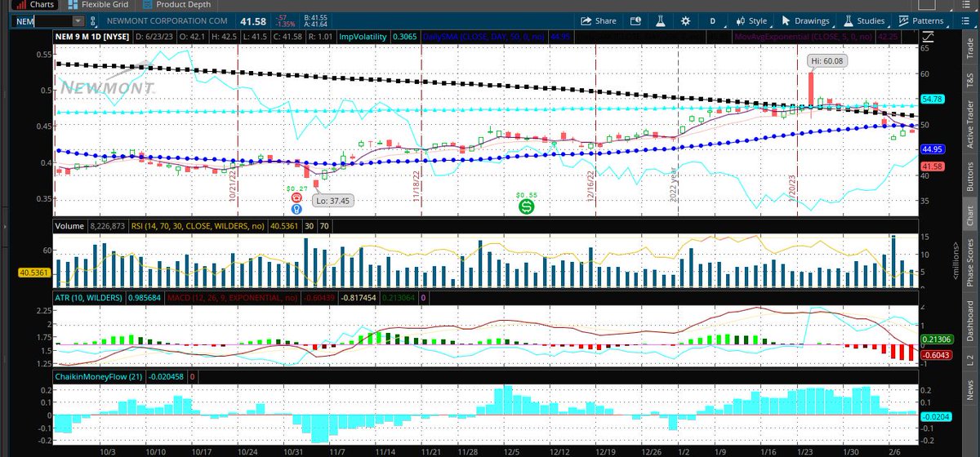Click the Hi: 60.08 price bubble
This screenshot has width=980, height=457.
(826, 60)
